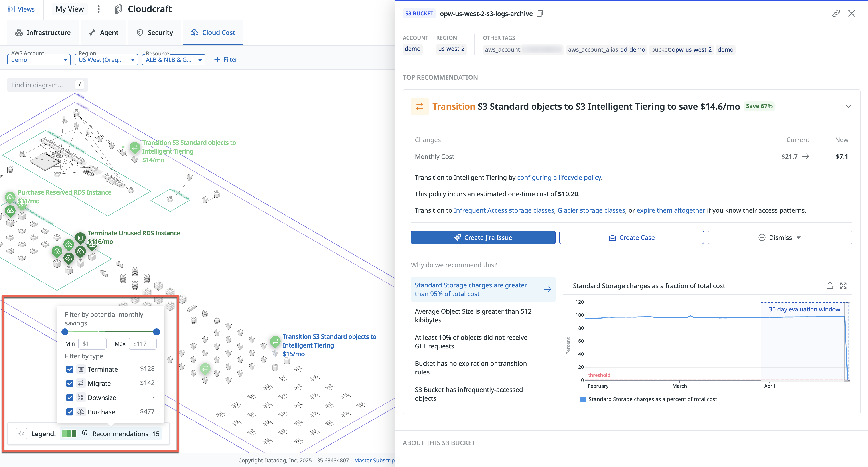Image resolution: width=868 pixels, height=467 pixels.
Task: Click Transition S3 $15/mo diagram marker icon
Action: point(275,341)
